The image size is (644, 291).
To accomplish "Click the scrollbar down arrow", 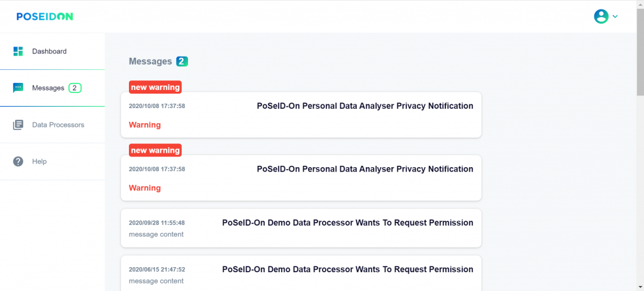I will pos(640,287).
